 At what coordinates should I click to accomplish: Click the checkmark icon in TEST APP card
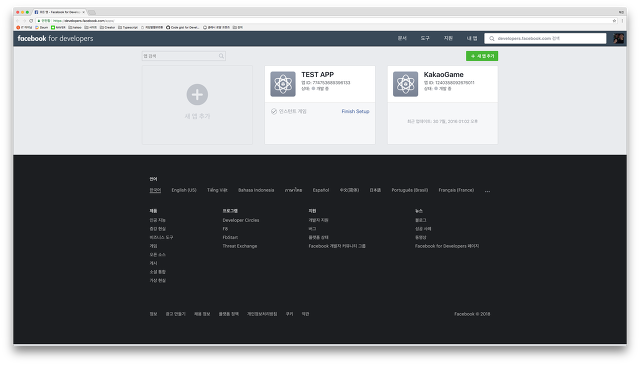pyautogui.click(x=274, y=111)
